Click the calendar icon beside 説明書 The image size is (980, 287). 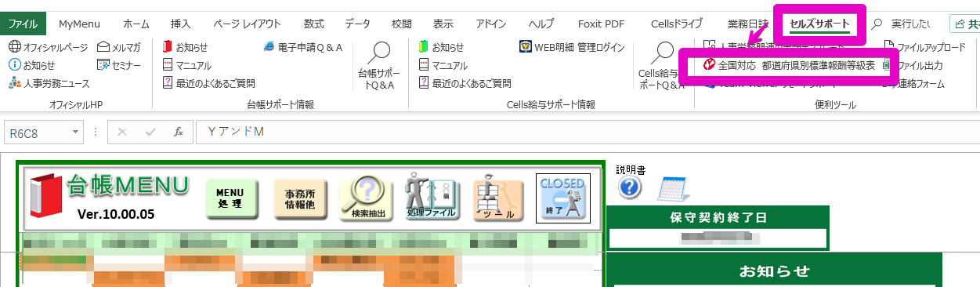[672, 189]
